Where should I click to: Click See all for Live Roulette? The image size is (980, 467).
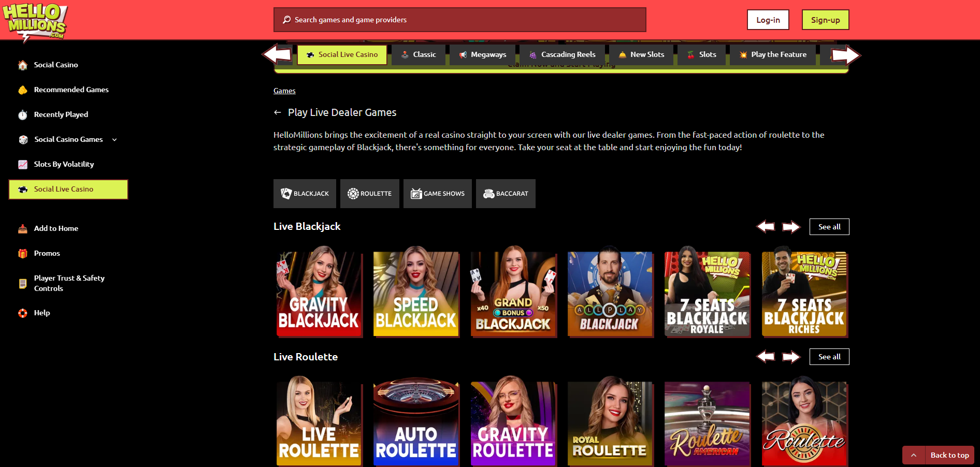[829, 356]
